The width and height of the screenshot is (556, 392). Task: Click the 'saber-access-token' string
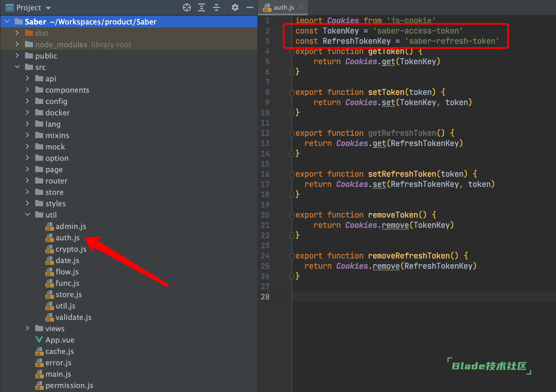(x=418, y=31)
